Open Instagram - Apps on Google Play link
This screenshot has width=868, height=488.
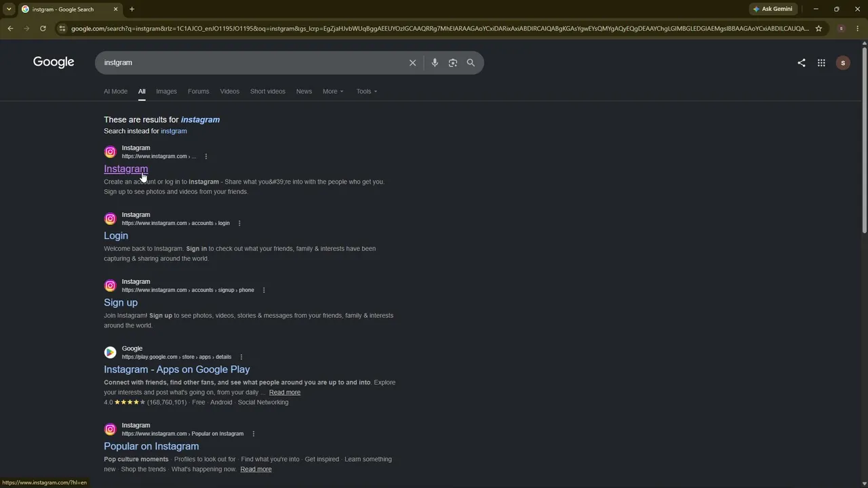[x=177, y=369]
